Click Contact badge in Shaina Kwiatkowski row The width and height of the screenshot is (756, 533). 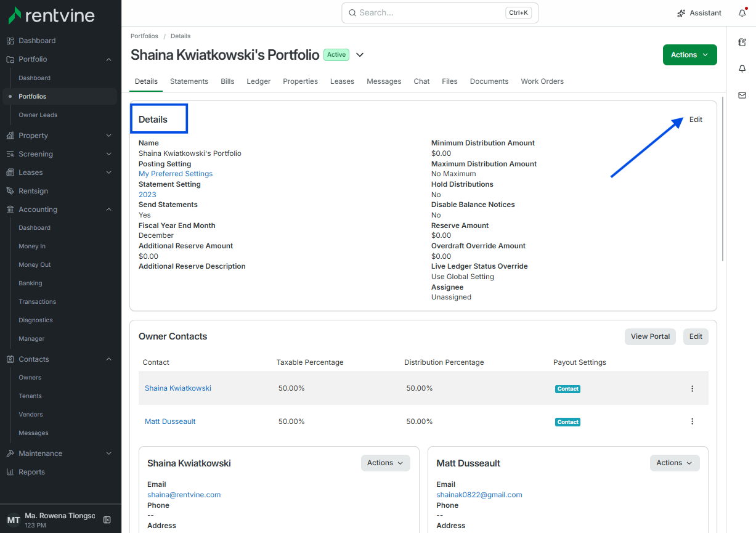click(568, 389)
